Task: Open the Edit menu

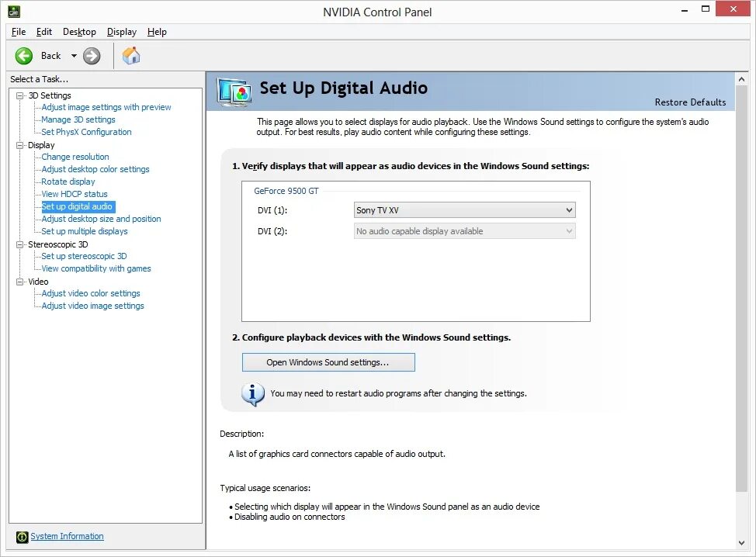Action: 44,32
